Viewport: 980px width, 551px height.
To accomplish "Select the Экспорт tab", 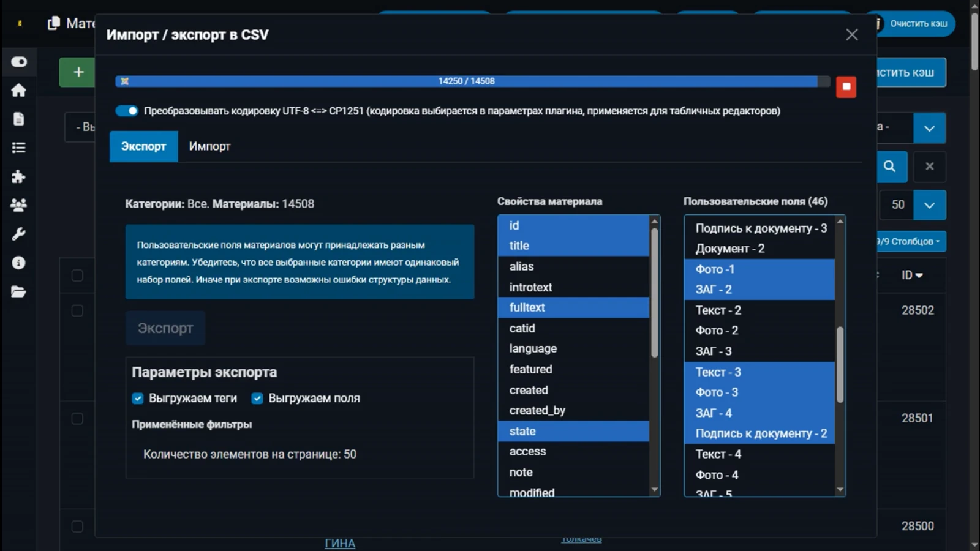I will coord(143,146).
